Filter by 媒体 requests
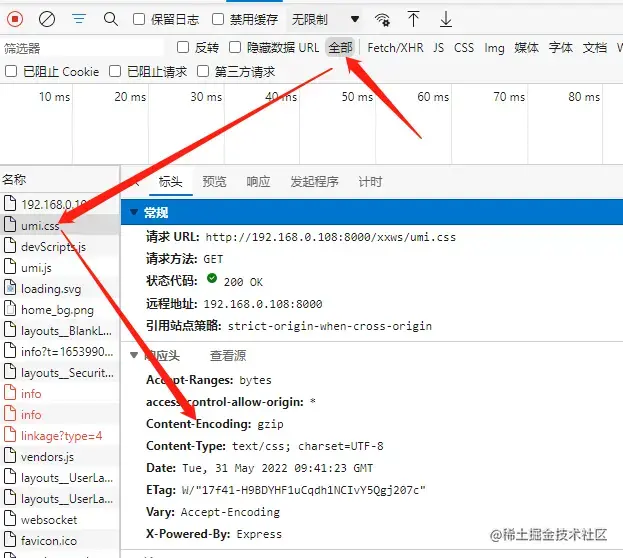Viewport: 623px width, 558px height. click(x=526, y=48)
